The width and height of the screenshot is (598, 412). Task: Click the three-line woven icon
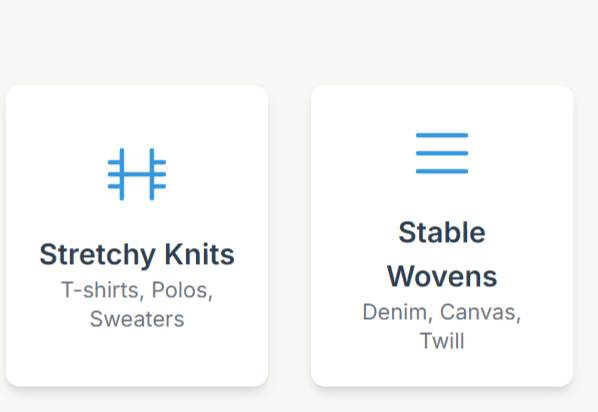pyautogui.click(x=442, y=153)
